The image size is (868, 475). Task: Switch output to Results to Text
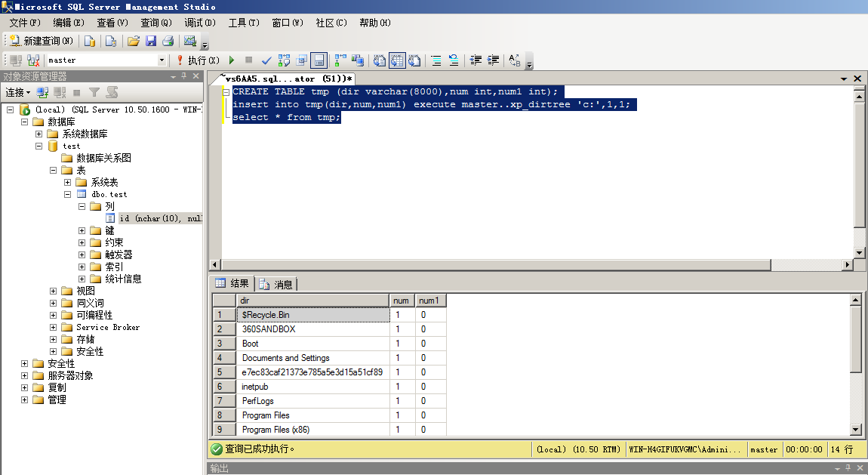point(379,60)
